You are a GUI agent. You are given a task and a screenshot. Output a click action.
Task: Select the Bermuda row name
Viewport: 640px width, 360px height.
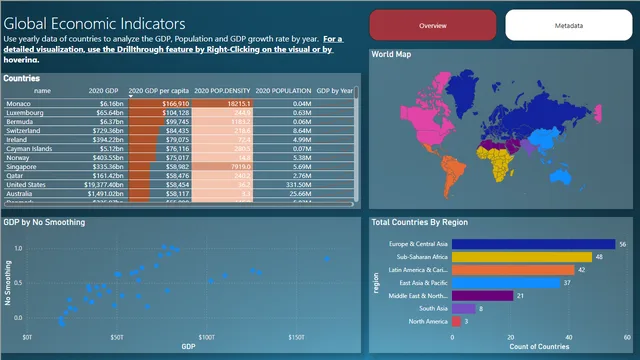[x=20, y=122]
